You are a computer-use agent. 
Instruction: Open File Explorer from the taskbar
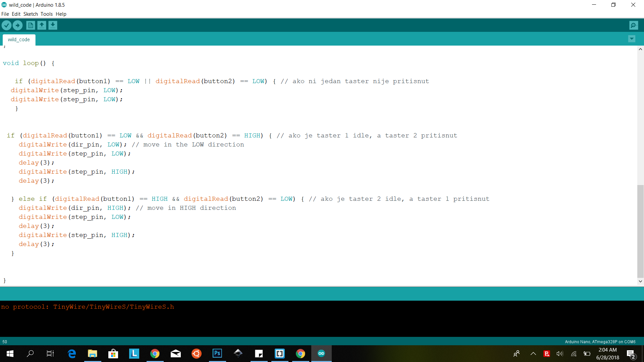(92, 353)
